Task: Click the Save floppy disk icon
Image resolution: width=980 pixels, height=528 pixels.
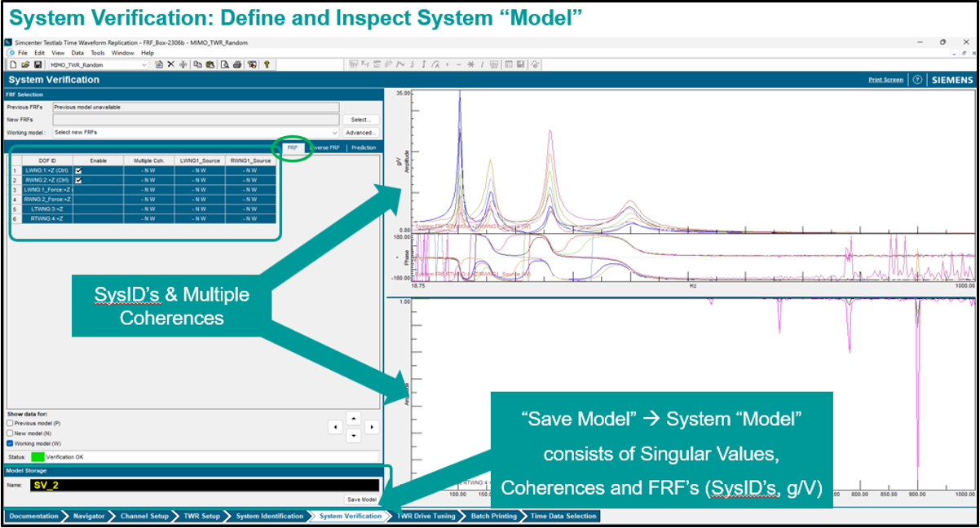Action: pos(38,64)
